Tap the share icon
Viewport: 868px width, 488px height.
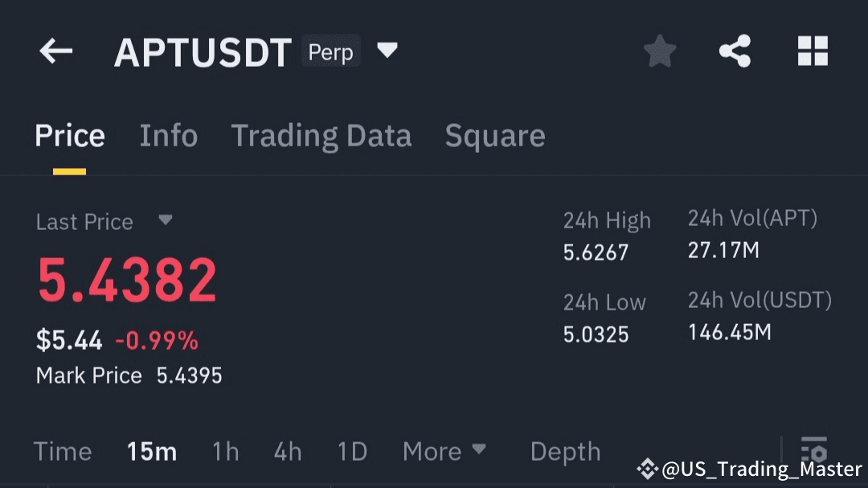point(735,52)
